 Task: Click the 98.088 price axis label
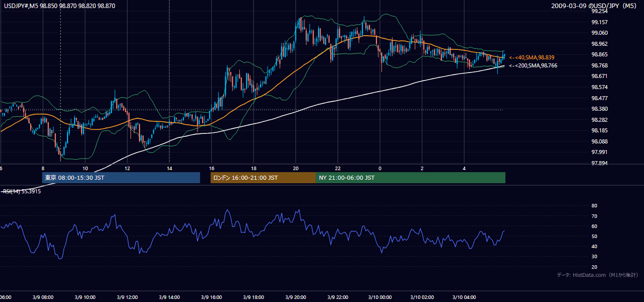point(600,141)
